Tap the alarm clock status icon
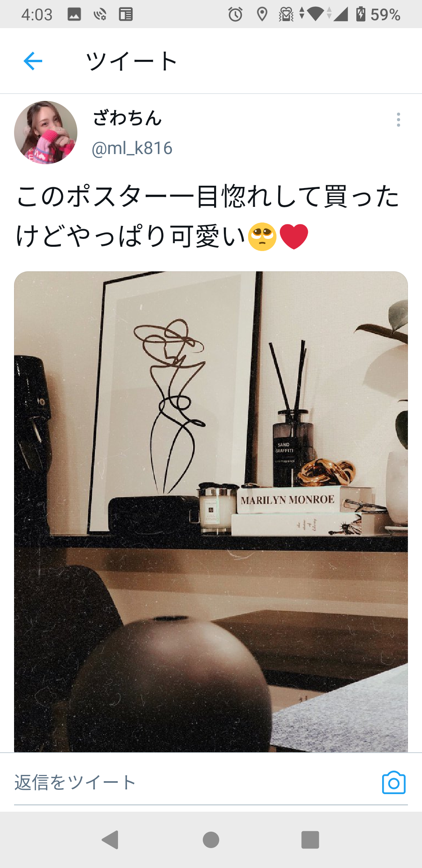Viewport: 422px width, 868px height. 235,14
